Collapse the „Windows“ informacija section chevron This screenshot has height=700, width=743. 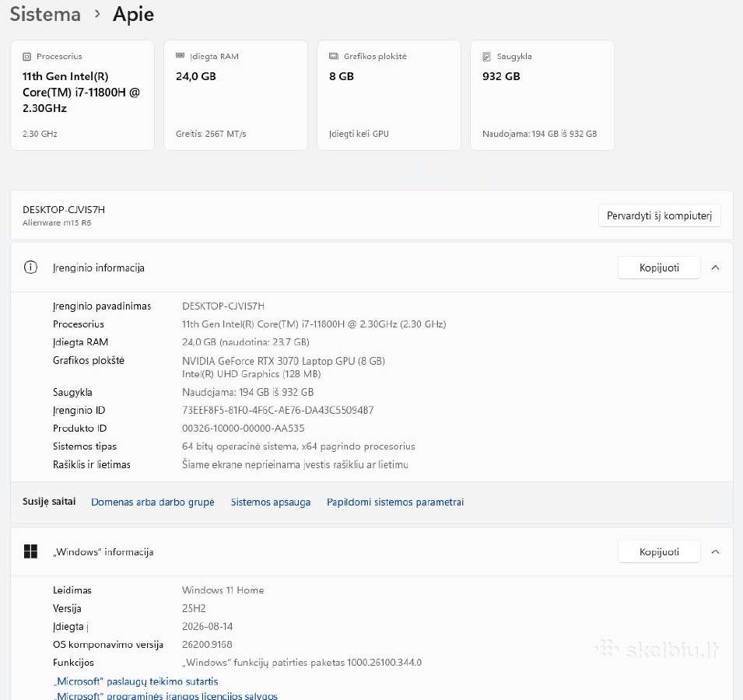point(716,551)
